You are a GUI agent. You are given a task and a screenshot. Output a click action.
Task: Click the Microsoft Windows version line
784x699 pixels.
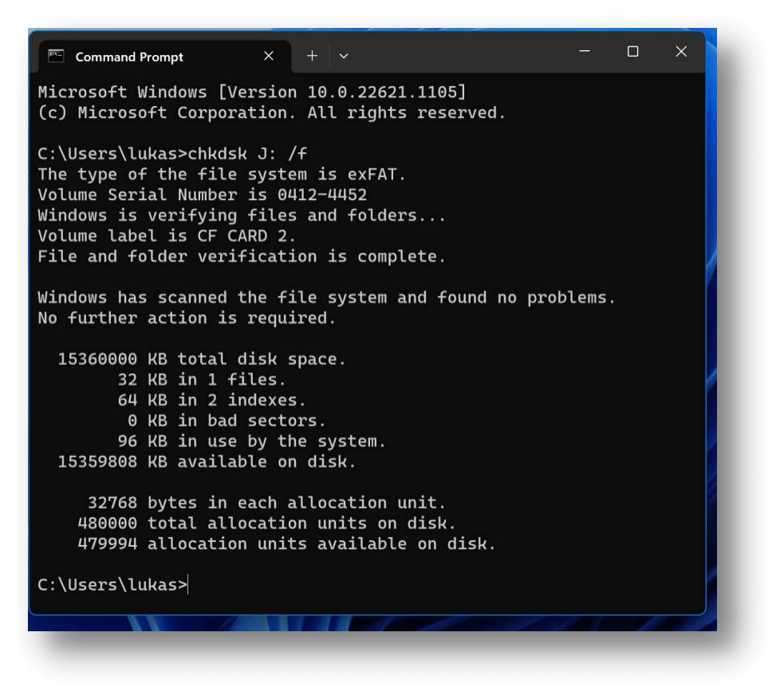(x=252, y=92)
